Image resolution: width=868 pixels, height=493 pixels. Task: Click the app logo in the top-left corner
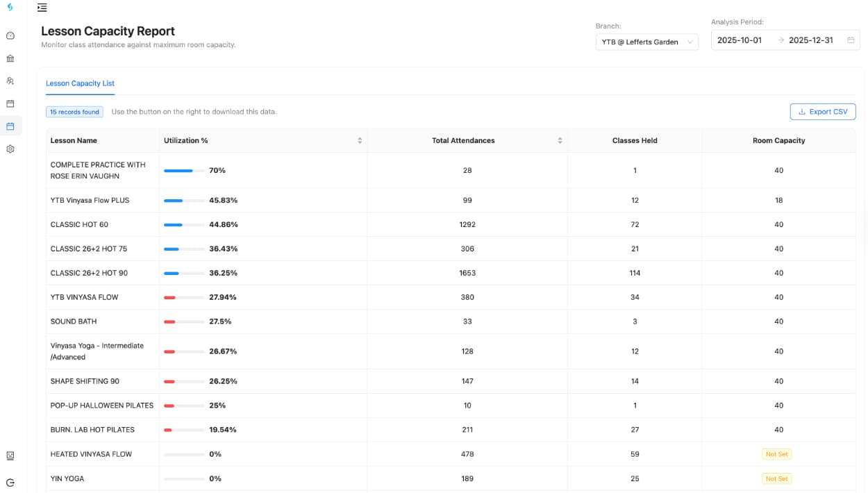tap(10, 7)
